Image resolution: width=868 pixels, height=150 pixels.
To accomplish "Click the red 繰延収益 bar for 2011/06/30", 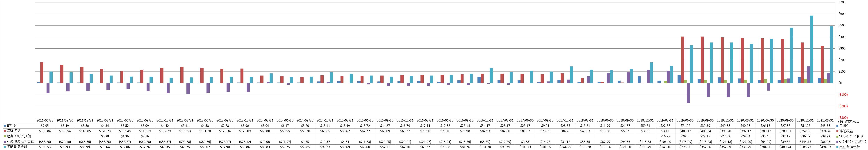I will (x=42, y=73).
